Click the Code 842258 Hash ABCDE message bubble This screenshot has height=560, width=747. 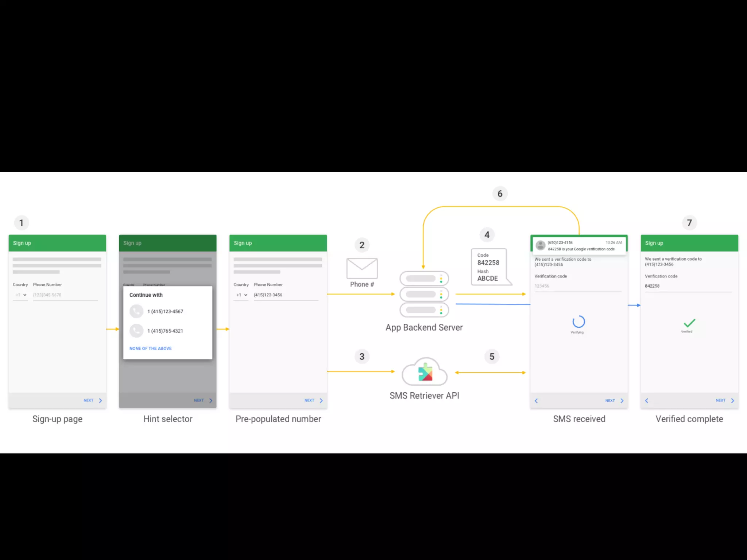pyautogui.click(x=489, y=267)
